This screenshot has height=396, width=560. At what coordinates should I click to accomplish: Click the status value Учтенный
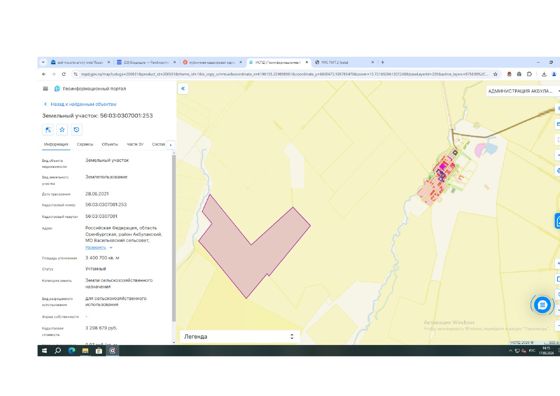[x=95, y=269]
